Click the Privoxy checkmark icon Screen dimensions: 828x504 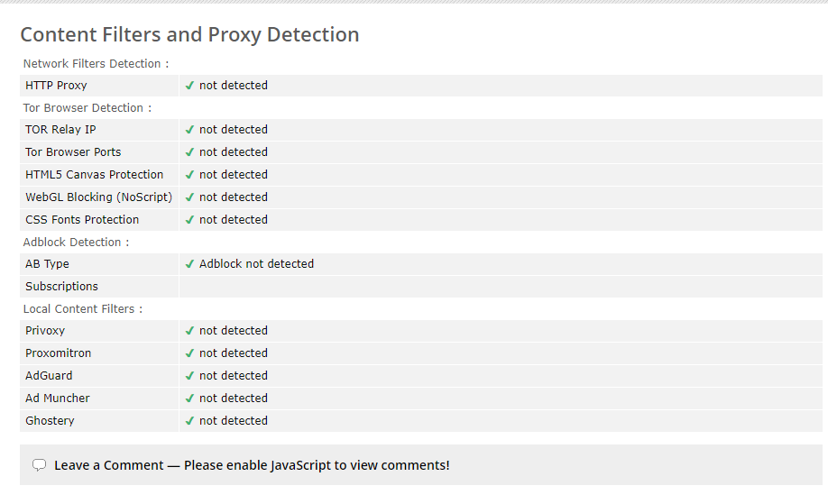[189, 331]
